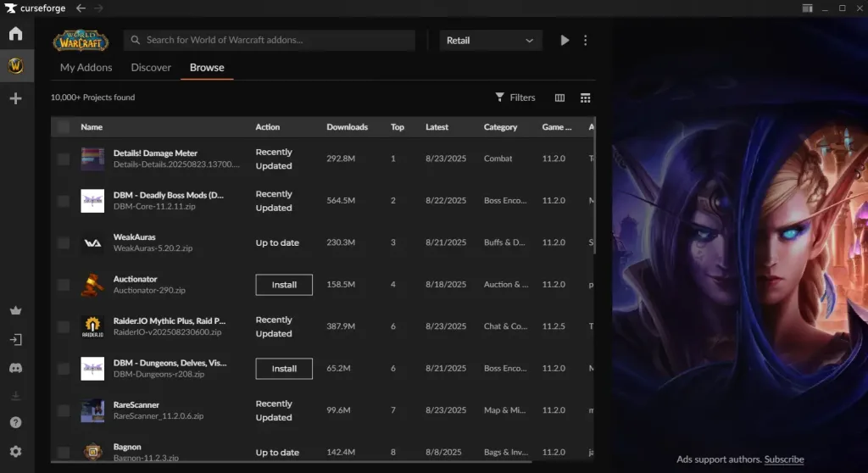The width and height of the screenshot is (868, 473).
Task: Click the sign-in arrow icon in the sidebar
Action: pyautogui.click(x=15, y=340)
